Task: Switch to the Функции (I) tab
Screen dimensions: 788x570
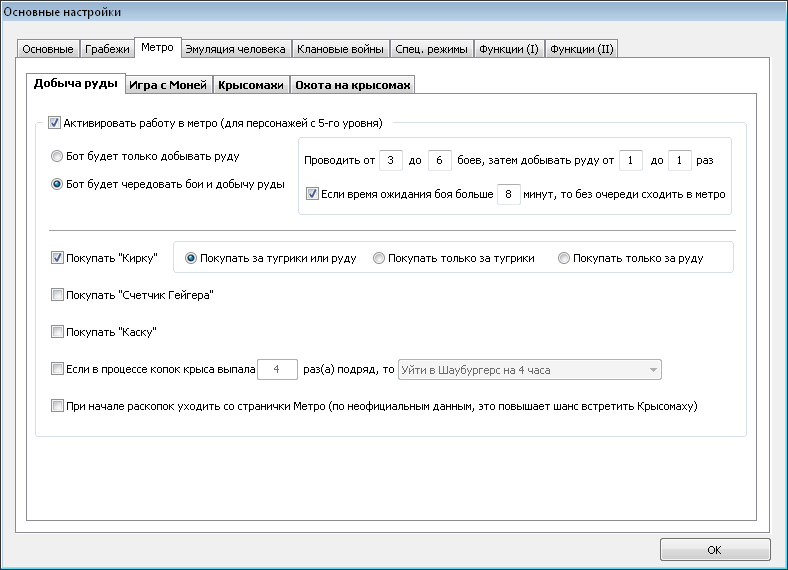Action: tap(509, 49)
